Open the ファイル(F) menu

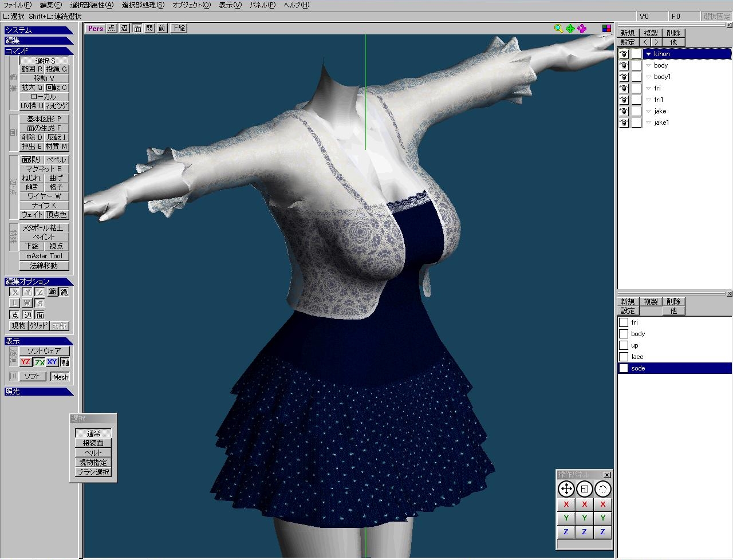pos(17,5)
